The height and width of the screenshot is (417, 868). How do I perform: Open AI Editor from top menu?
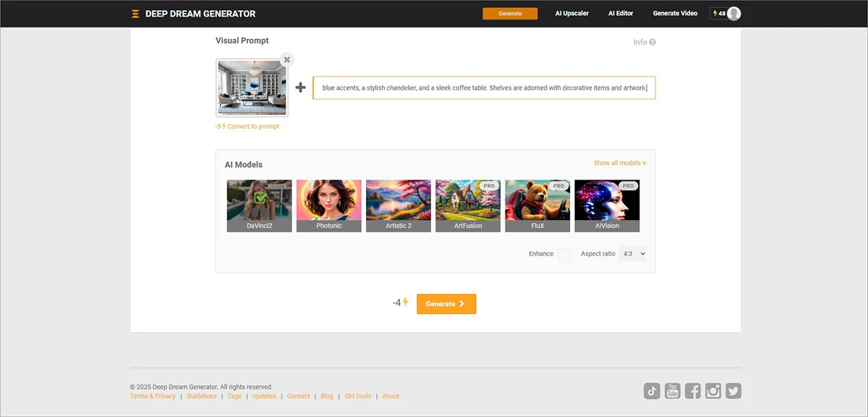(x=621, y=13)
